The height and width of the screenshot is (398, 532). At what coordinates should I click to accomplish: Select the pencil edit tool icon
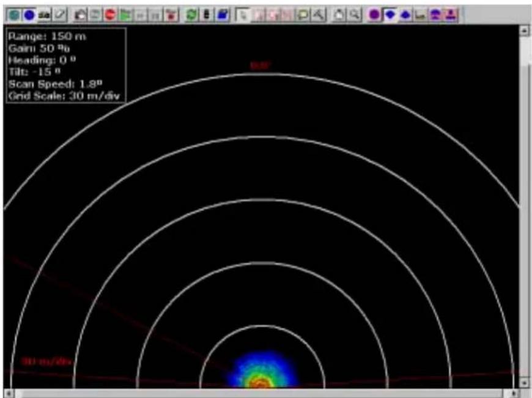60,15
